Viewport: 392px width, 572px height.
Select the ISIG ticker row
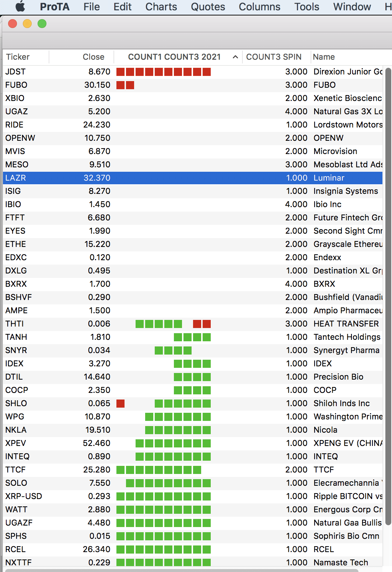(x=193, y=191)
